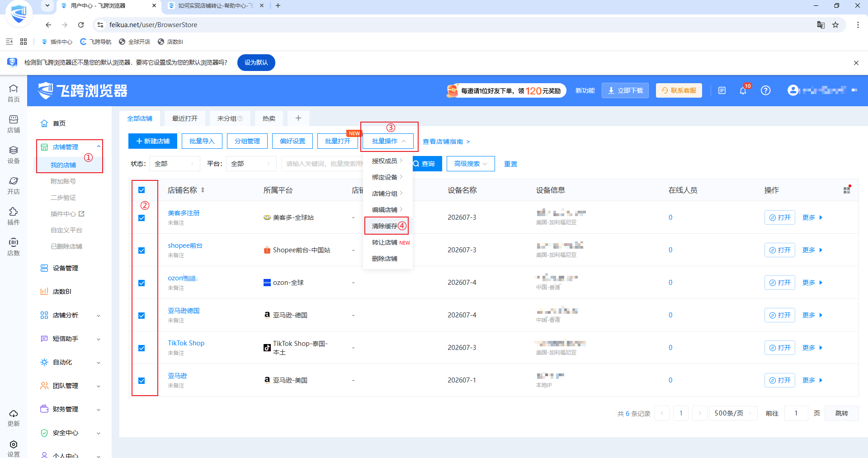Switch to the 最近打开 tab
Screen dimensions: 868x458
(185, 118)
